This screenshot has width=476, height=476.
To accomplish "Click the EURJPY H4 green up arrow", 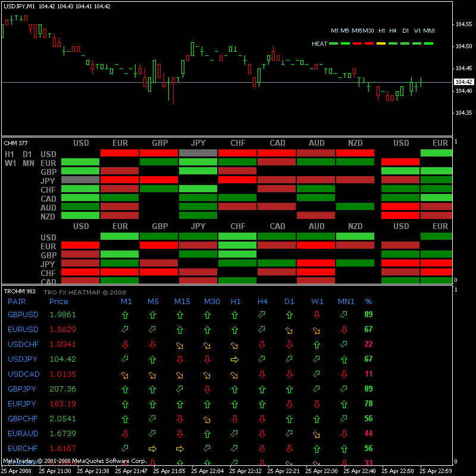I will pos(262,404).
